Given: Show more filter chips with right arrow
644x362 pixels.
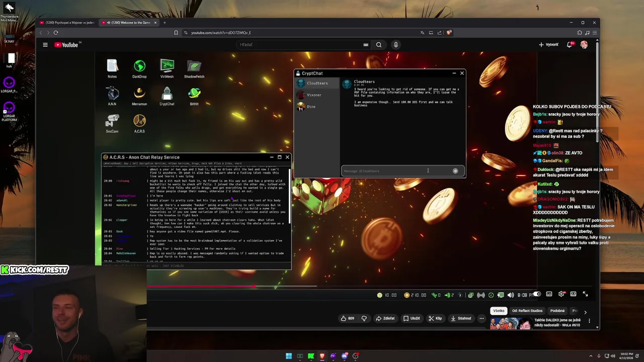Looking at the screenshot, I should pyautogui.click(x=585, y=312).
